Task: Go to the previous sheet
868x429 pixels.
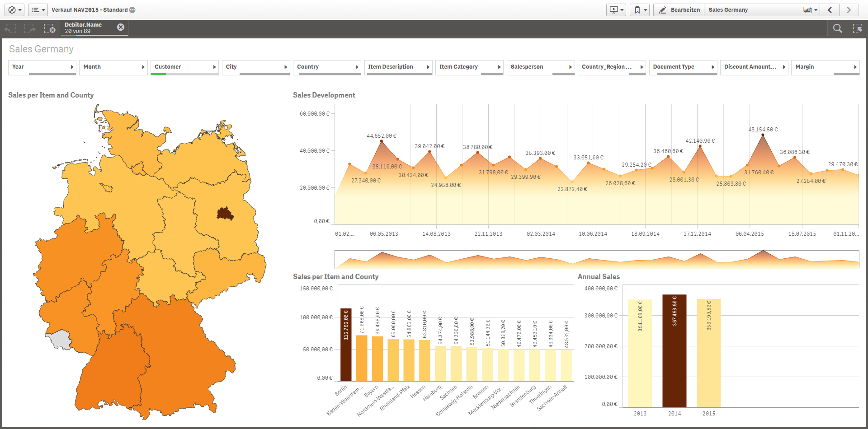Action: [x=830, y=10]
